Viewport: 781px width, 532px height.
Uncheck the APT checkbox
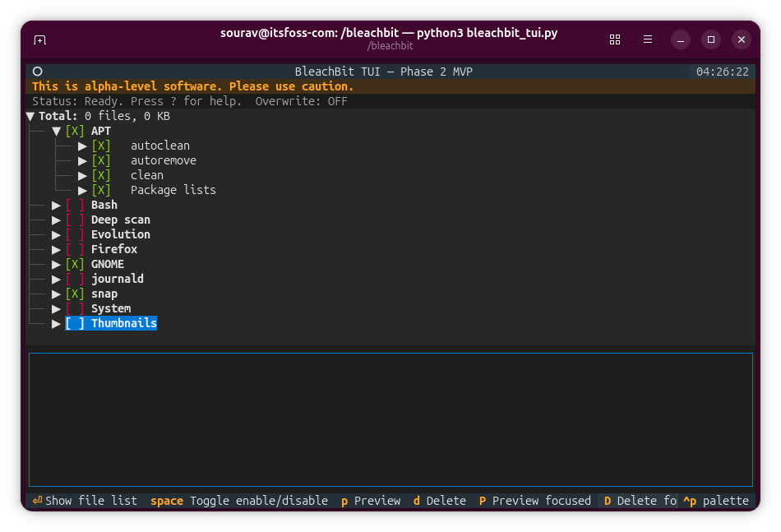click(x=75, y=131)
